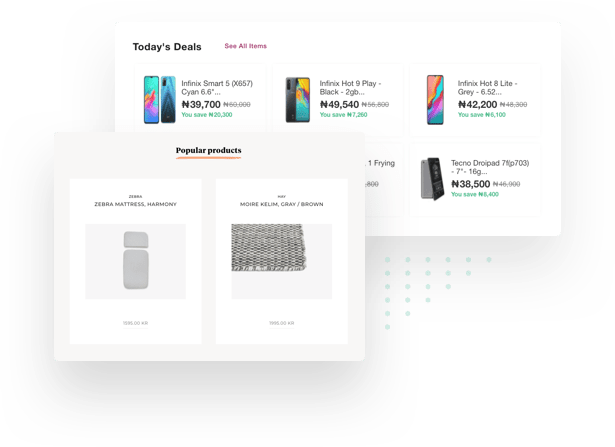Click the See All Items link
615x447 pixels.
(245, 46)
